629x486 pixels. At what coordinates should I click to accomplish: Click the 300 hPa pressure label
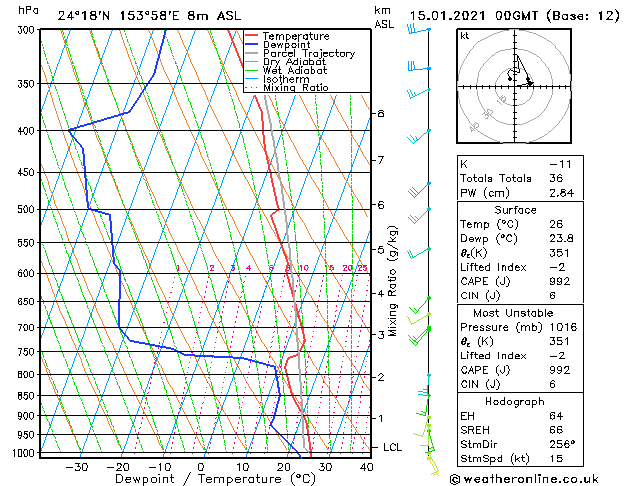[28, 30]
